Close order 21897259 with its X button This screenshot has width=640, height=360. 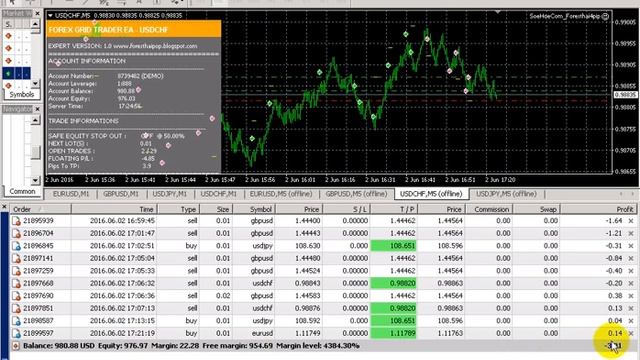631,271
